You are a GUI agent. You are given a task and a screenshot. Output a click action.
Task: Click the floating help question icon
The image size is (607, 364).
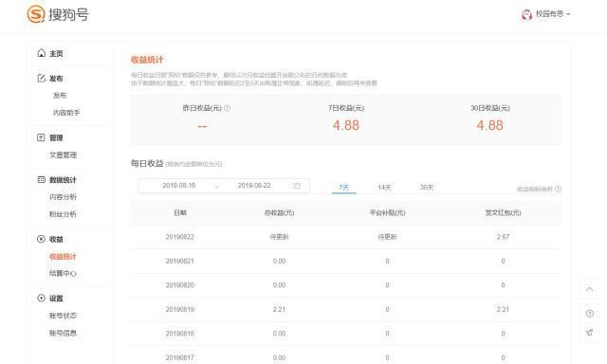pyautogui.click(x=590, y=314)
